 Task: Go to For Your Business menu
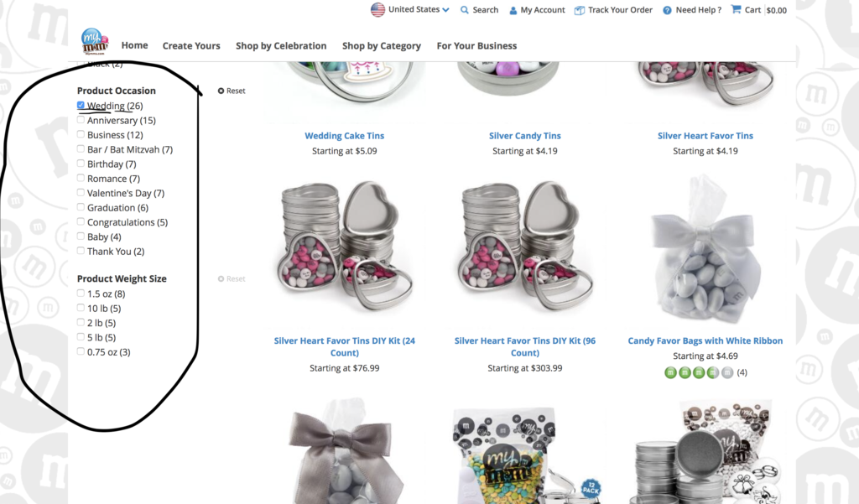[476, 46]
